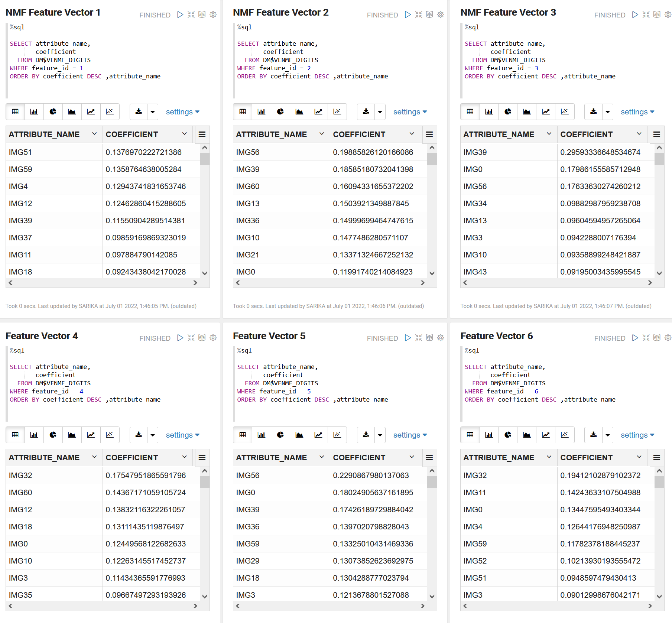Select IMG52 row in Feature Vector 6
Viewport: 672px width, 623px height.
click(x=557, y=561)
